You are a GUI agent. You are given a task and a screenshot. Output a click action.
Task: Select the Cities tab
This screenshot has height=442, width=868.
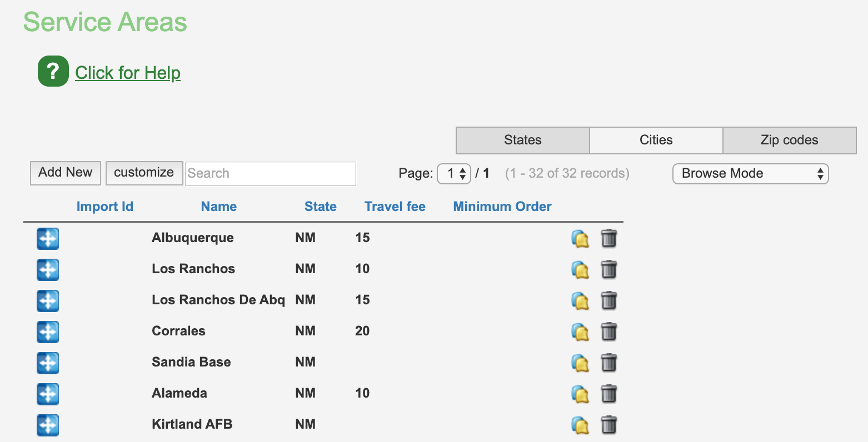pyautogui.click(x=656, y=140)
